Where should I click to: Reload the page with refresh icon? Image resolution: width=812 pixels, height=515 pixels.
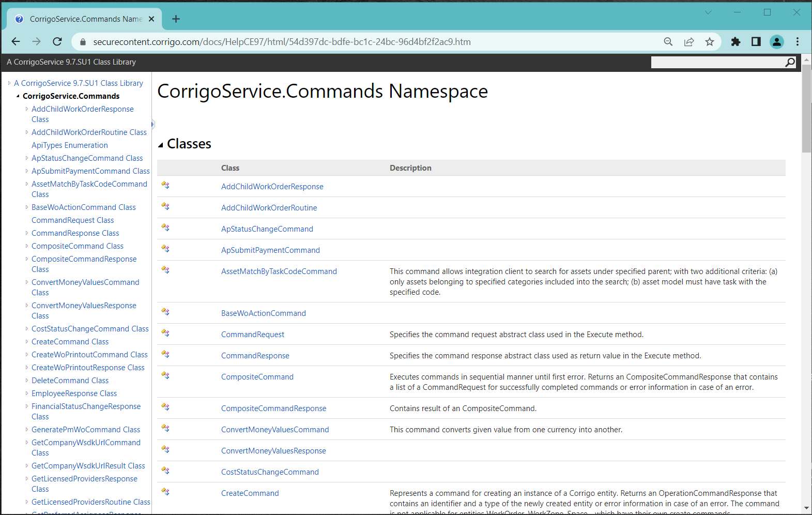[x=57, y=41]
